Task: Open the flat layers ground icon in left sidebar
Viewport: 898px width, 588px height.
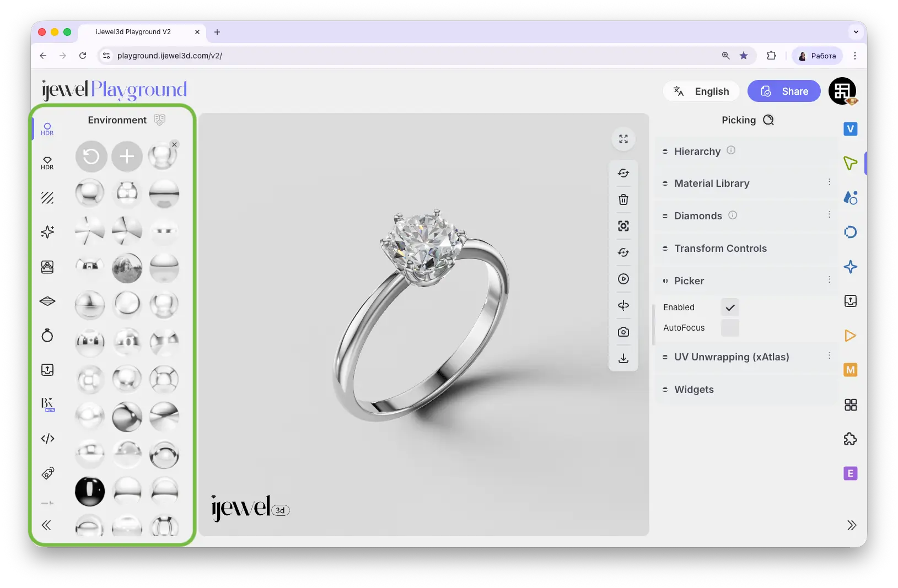Action: [x=47, y=301]
